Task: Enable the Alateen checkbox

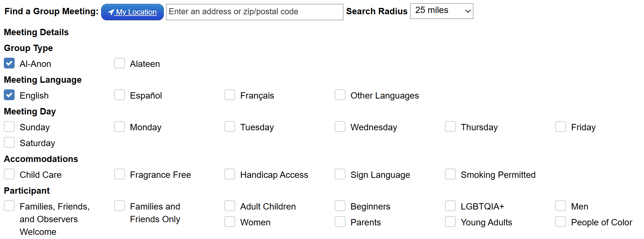Action: click(x=119, y=63)
